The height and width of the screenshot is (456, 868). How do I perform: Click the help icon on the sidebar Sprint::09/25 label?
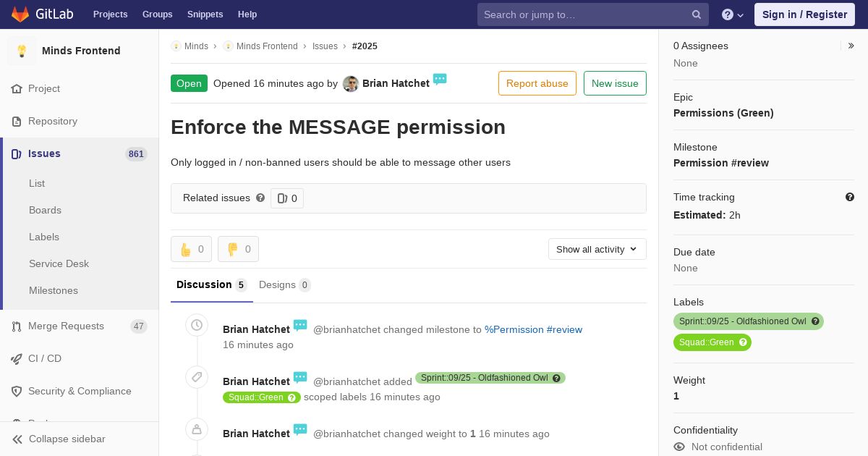click(815, 321)
